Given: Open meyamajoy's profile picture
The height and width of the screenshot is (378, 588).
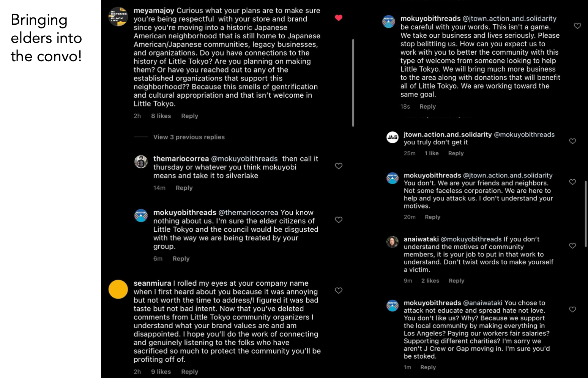Looking at the screenshot, I should pyautogui.click(x=118, y=17).
